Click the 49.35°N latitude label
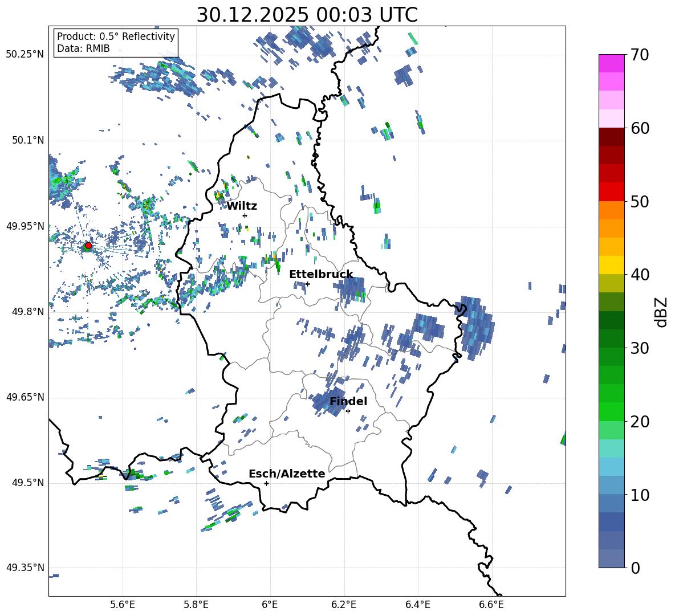Screen dimensions: 675x616 25,568
